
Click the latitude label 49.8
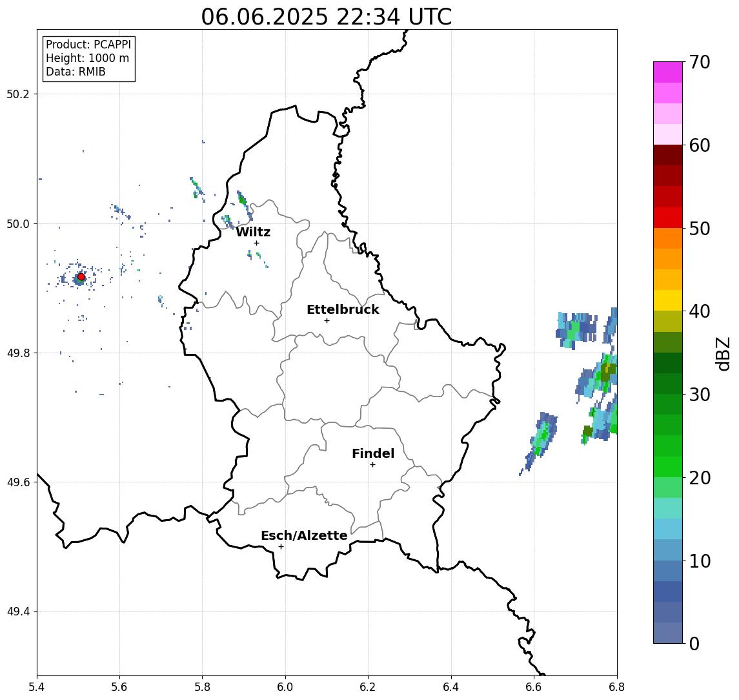click(18, 353)
